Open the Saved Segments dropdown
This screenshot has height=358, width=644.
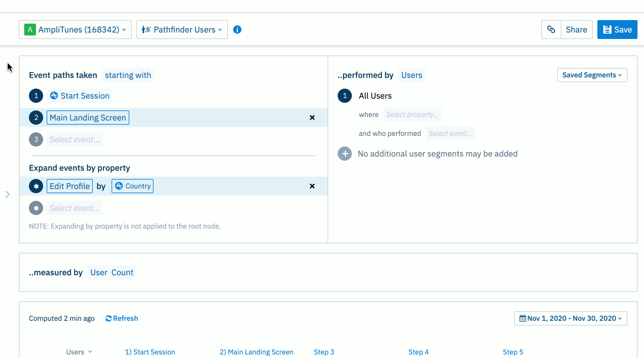point(592,75)
